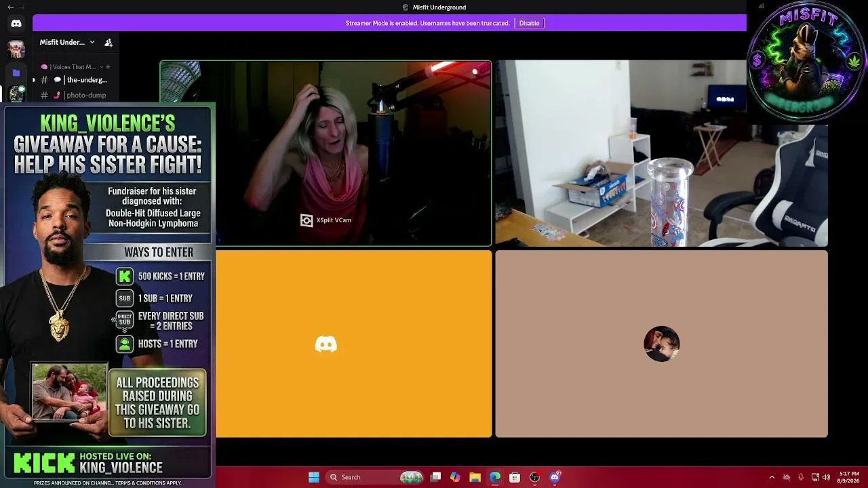Open the volume tray icon

826,477
